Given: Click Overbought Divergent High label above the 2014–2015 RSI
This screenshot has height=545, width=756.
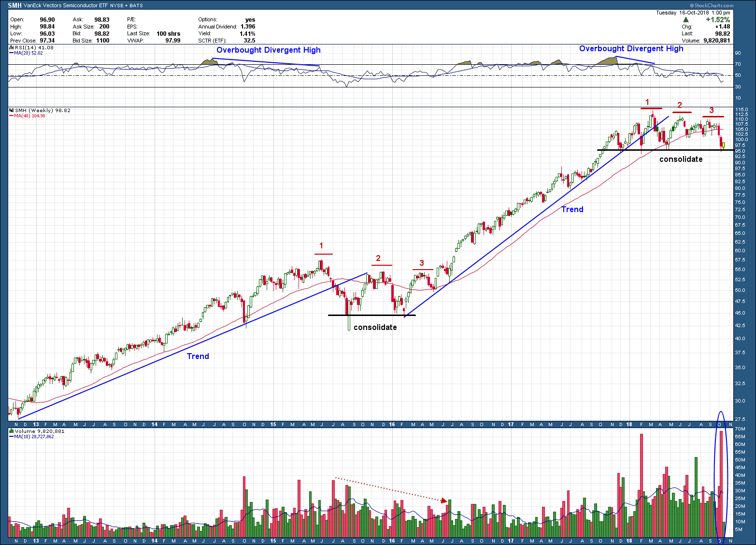Looking at the screenshot, I should pos(269,50).
